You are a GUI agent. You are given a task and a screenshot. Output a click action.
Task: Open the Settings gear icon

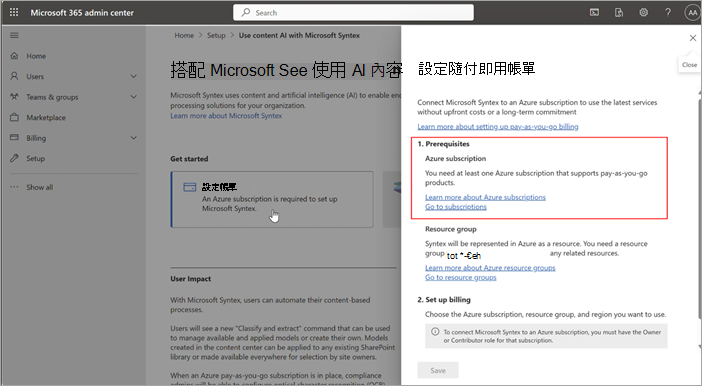[643, 13]
